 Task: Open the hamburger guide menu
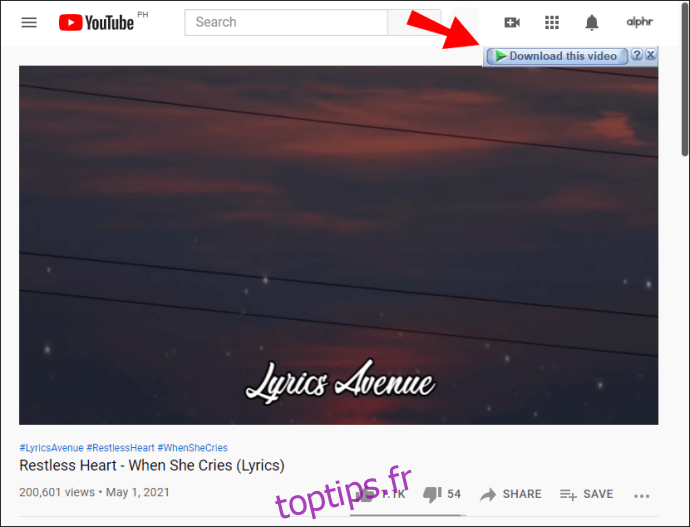(x=29, y=22)
